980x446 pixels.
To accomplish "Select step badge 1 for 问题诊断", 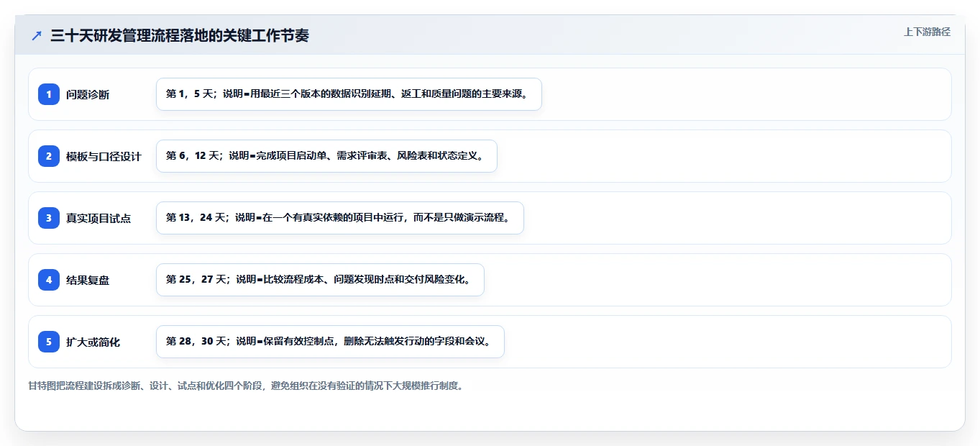I will click(x=49, y=94).
